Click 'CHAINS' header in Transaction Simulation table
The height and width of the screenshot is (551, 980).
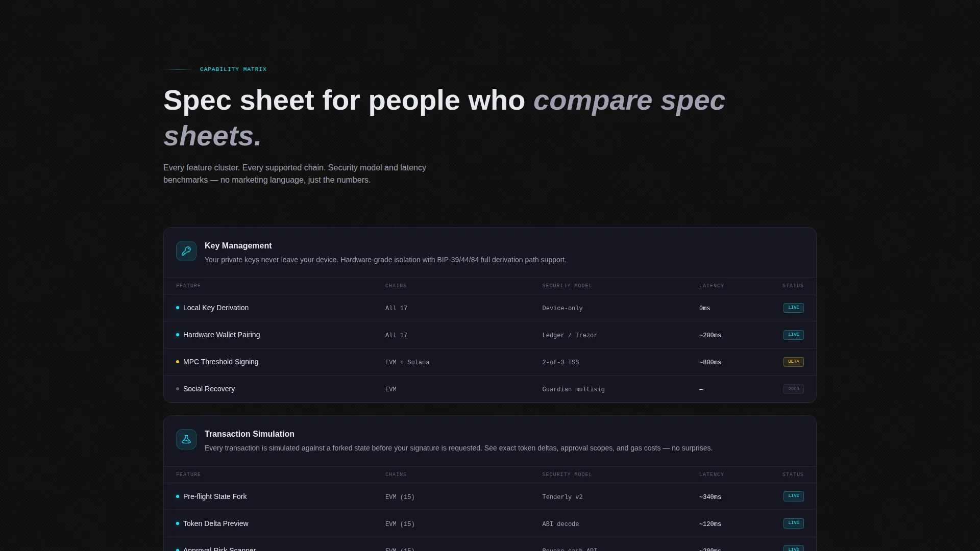pyautogui.click(x=396, y=474)
